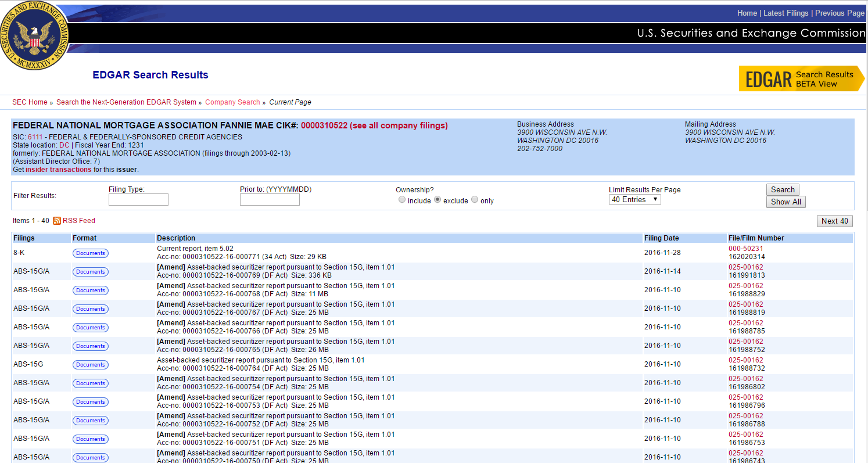Click the Previous Page top link
868x463 pixels.
[x=840, y=13]
